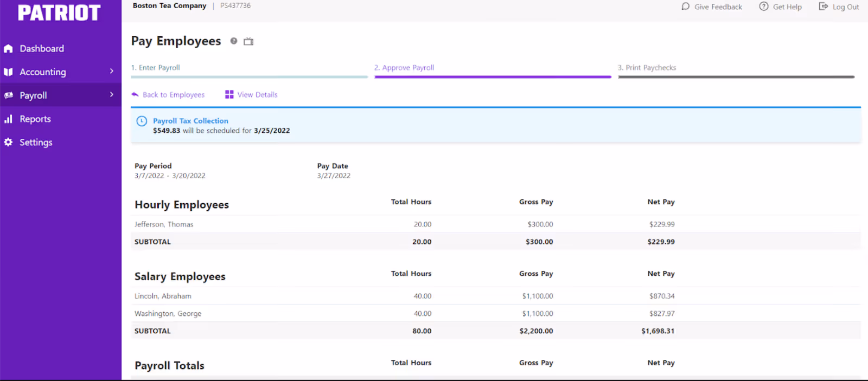Image resolution: width=868 pixels, height=381 pixels.
Task: Click the dark Print Paychecks progress bar
Action: click(736, 77)
